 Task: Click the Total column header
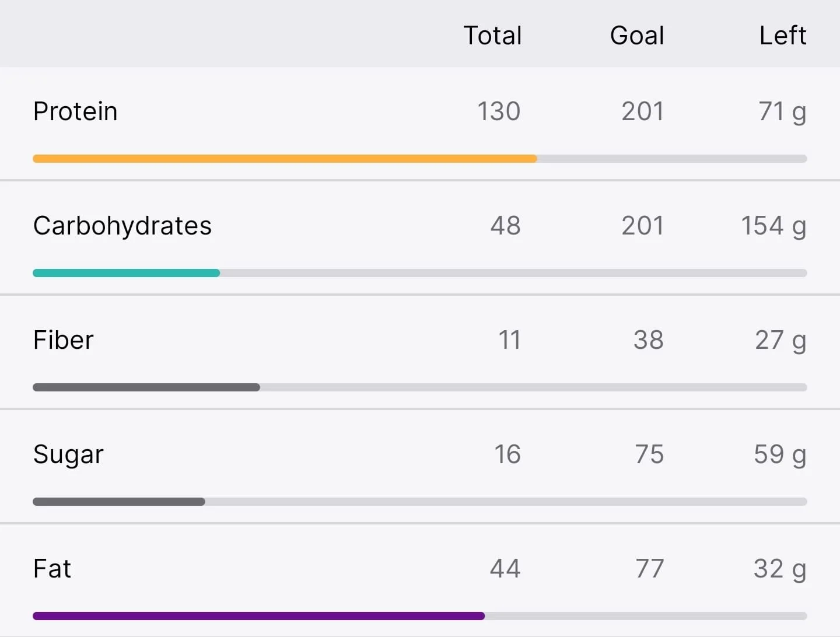[x=492, y=36]
